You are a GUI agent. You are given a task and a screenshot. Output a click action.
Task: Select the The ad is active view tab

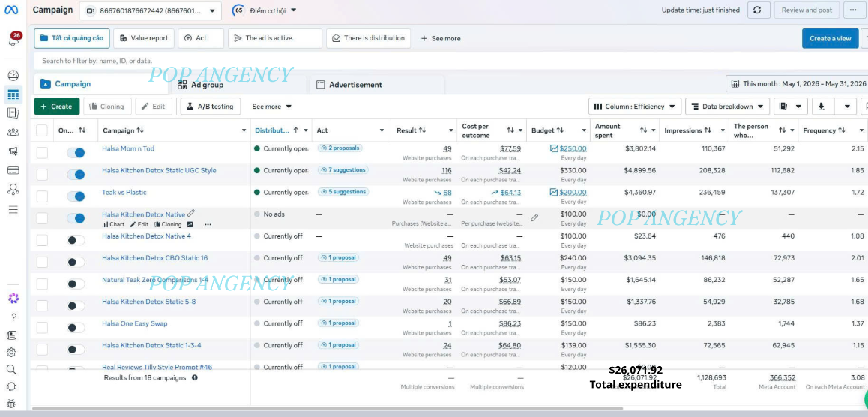[274, 38]
